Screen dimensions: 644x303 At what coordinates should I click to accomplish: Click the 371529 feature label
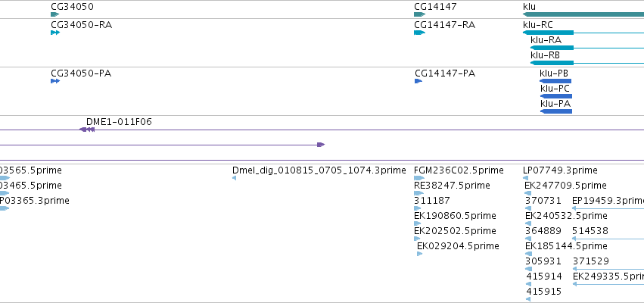pyautogui.click(x=591, y=261)
